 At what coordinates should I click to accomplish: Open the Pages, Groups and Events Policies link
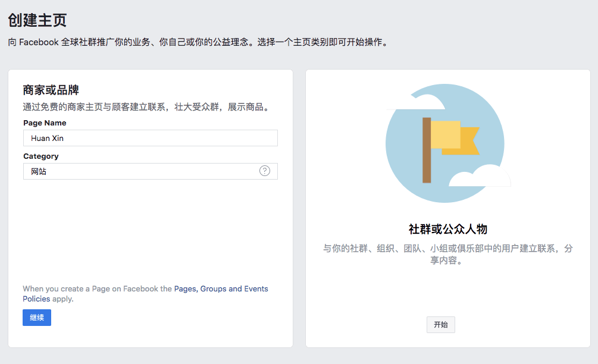pos(221,289)
